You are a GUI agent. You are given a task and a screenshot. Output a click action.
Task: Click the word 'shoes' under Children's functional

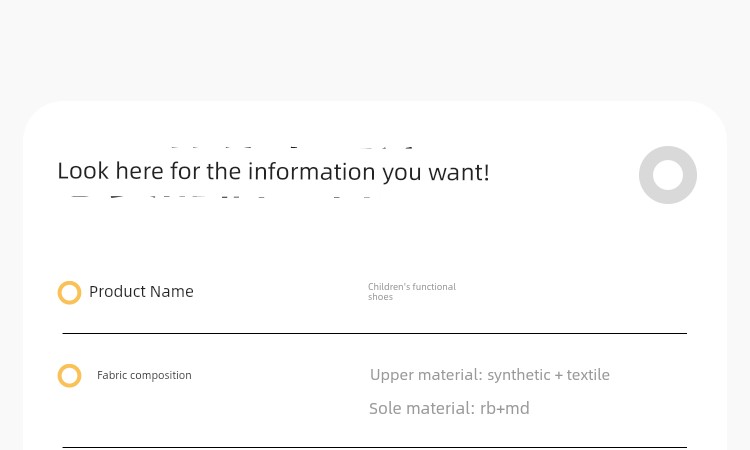380,297
